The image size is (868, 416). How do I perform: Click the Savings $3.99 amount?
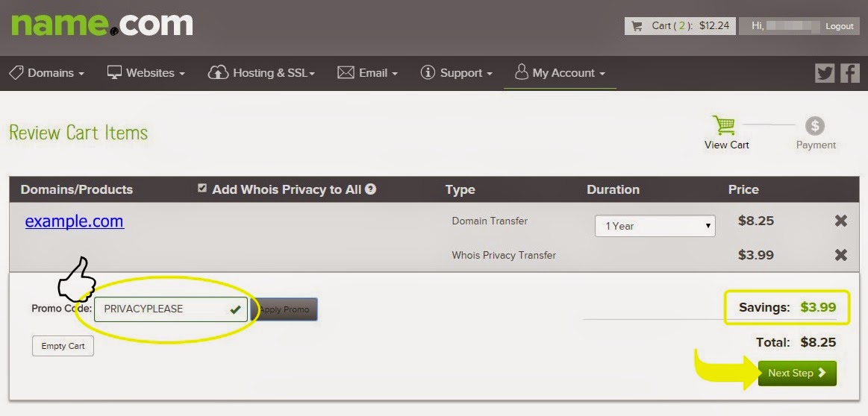click(818, 308)
